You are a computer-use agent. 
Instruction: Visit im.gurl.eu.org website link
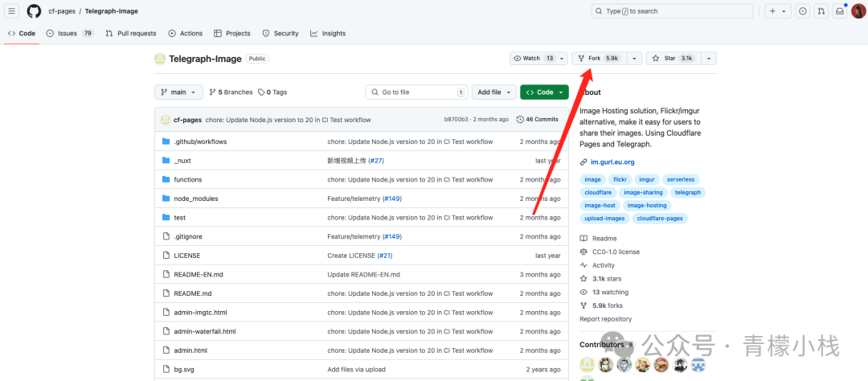point(612,162)
